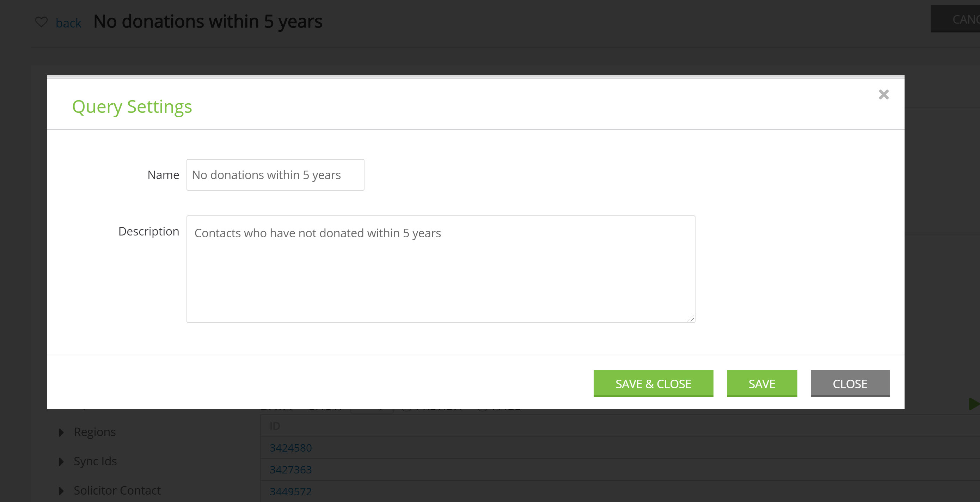
Task: Click the ID column header
Action: (x=275, y=426)
